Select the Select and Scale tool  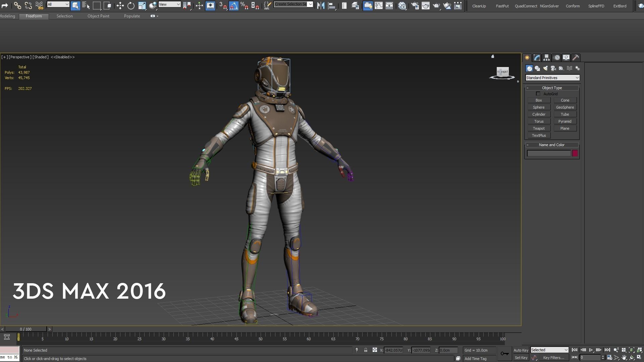(x=142, y=5)
